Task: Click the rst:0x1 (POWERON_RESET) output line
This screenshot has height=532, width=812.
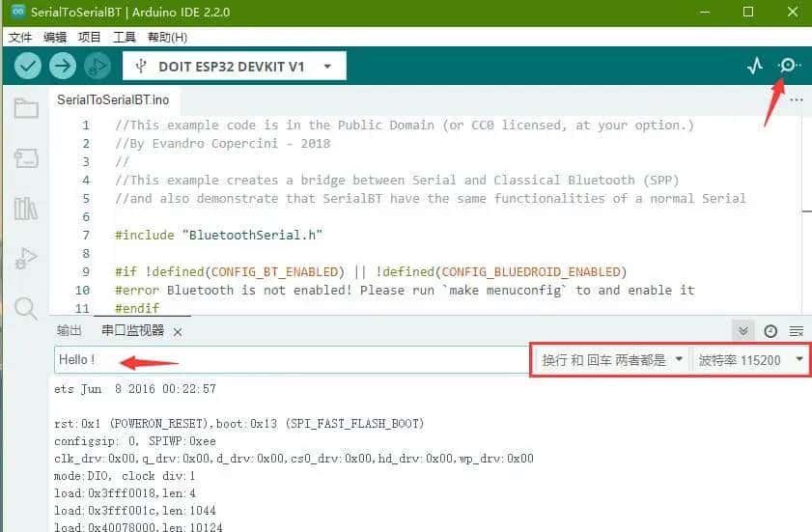Action: 238,424
